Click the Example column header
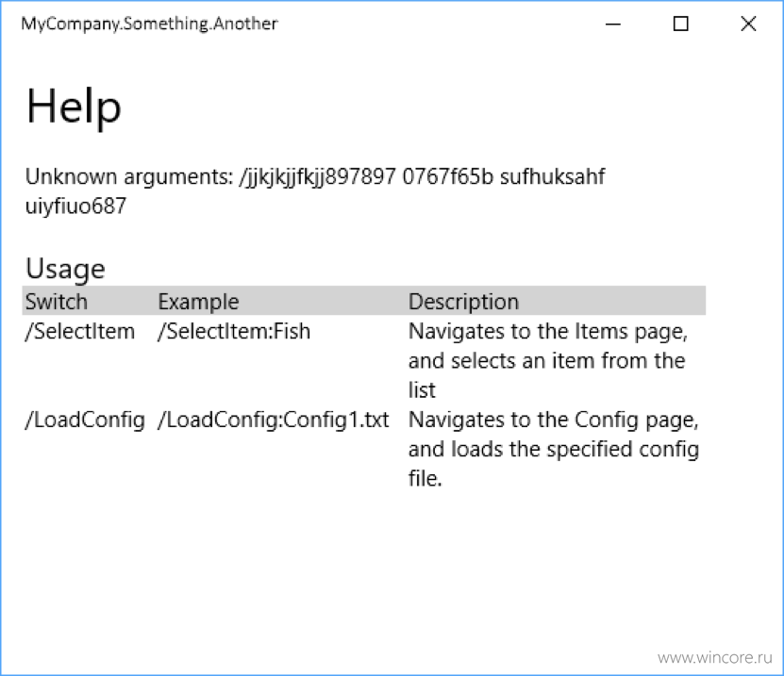 click(198, 302)
